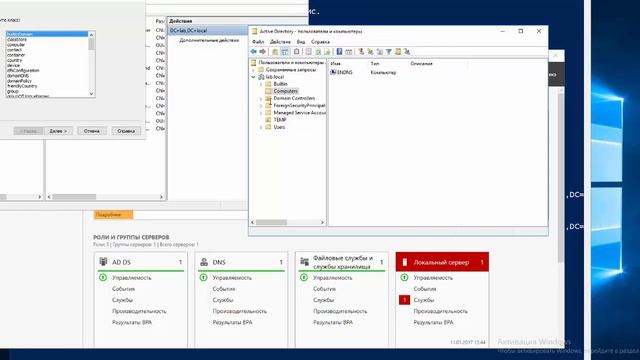This screenshot has height=360, width=640.
Task: Open Службы in DNS tile
Action: pyautogui.click(x=223, y=300)
